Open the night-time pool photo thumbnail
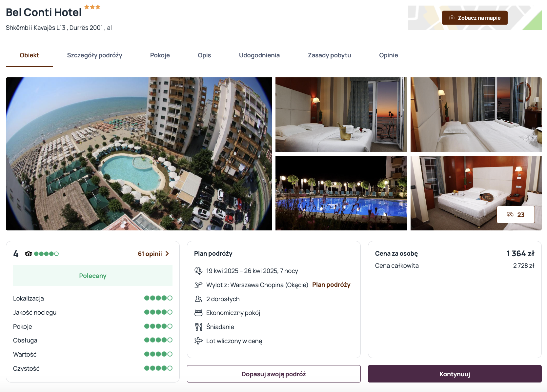 [341, 193]
